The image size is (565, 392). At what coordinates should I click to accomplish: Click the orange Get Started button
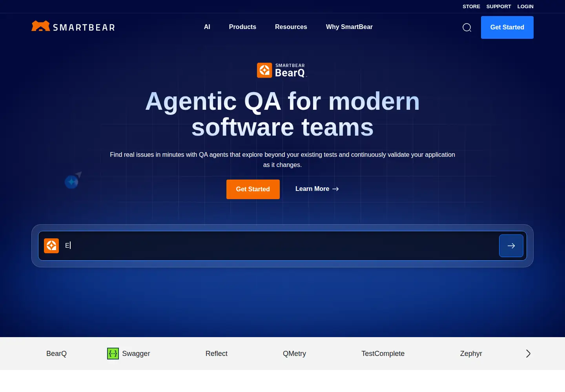click(253, 189)
